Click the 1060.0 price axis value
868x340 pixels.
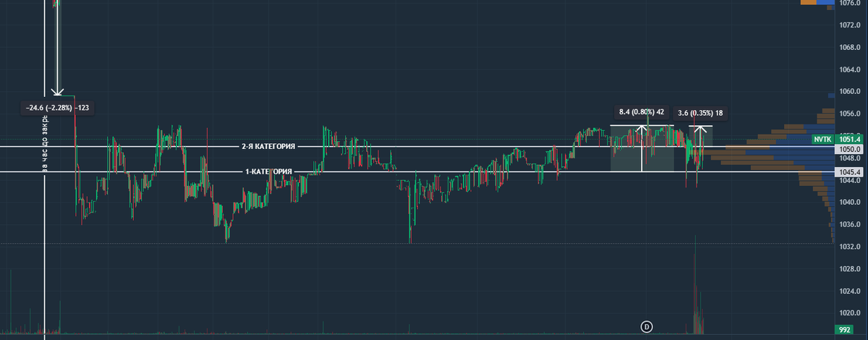point(849,92)
